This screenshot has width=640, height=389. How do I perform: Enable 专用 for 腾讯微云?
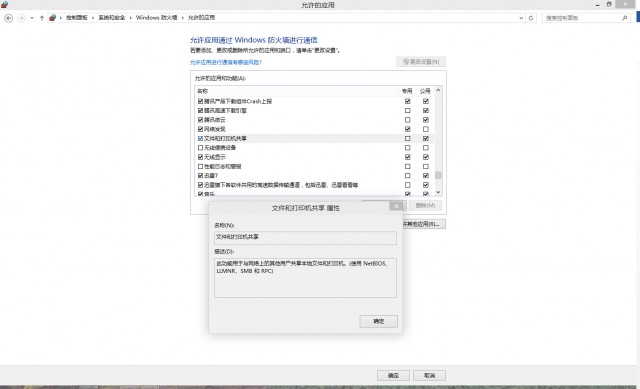(x=407, y=120)
